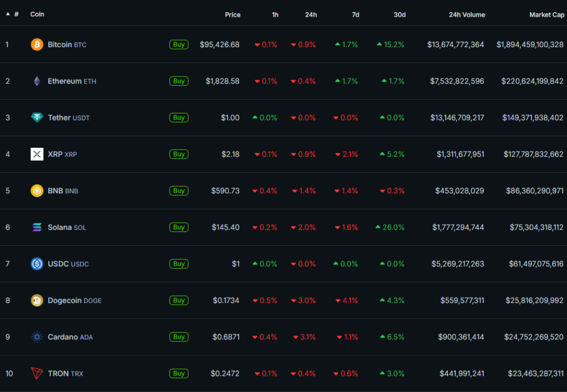Click the Dogecoin logo icon
This screenshot has width=567, height=392.
[37, 300]
